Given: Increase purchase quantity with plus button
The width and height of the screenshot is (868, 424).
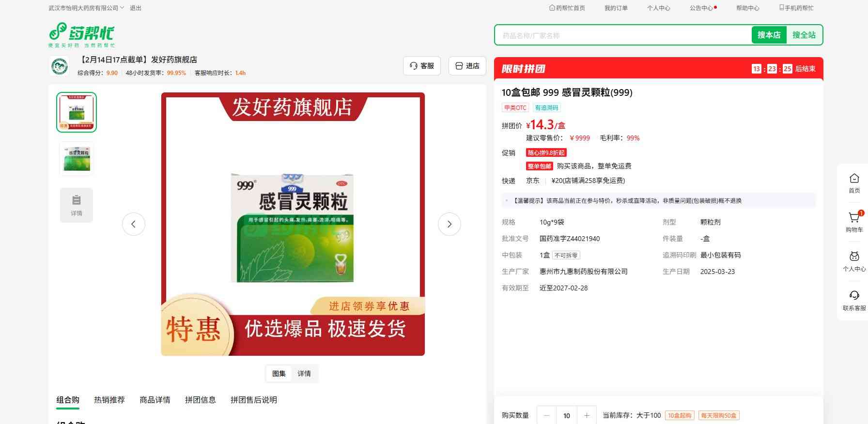Looking at the screenshot, I should (x=587, y=415).
